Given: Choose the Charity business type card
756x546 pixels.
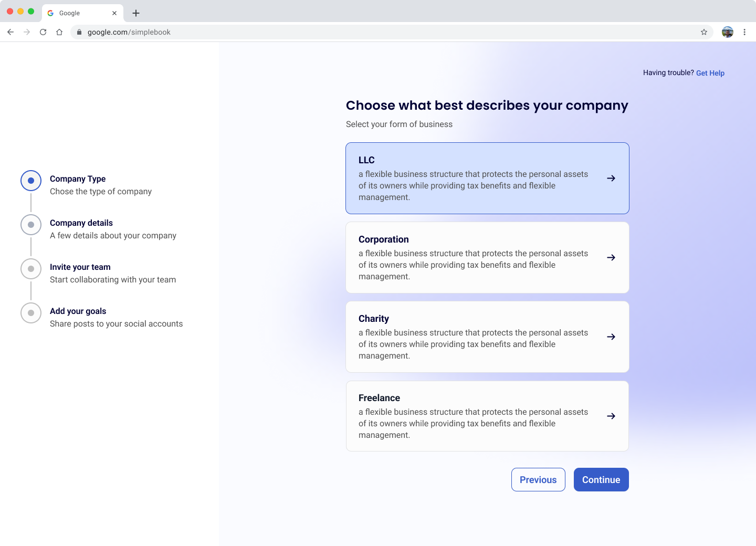Looking at the screenshot, I should point(487,337).
